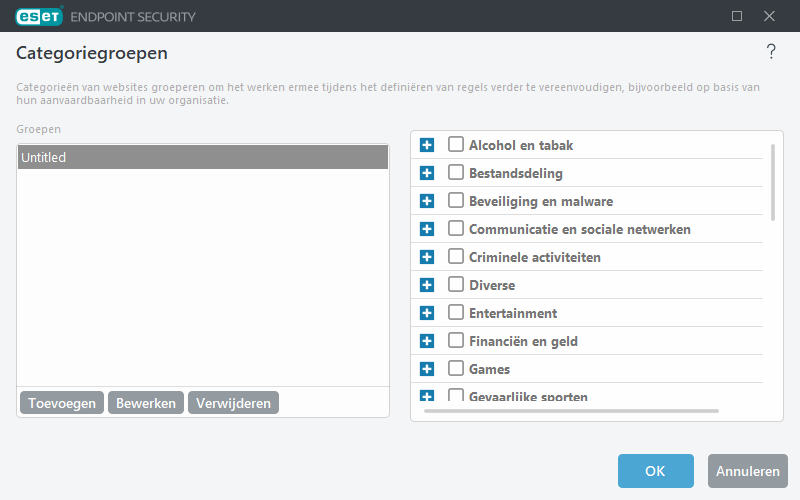Click the Verwijderen button
Image resolution: width=800 pixels, height=500 pixels.
pos(233,403)
